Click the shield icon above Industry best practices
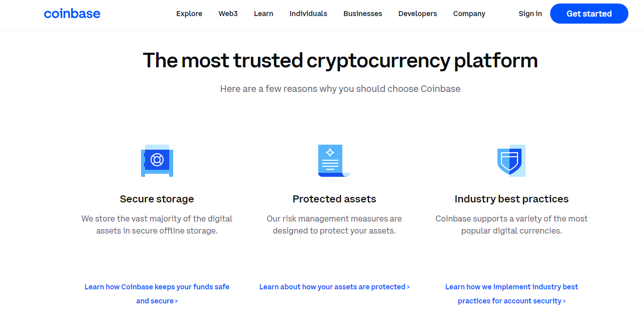This screenshot has height=329, width=644. tap(511, 161)
